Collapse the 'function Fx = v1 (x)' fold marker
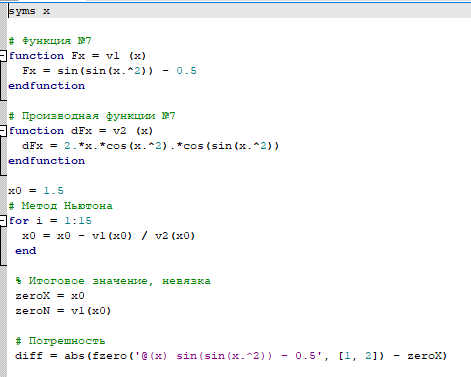This screenshot has height=377, width=471. (x=3, y=56)
